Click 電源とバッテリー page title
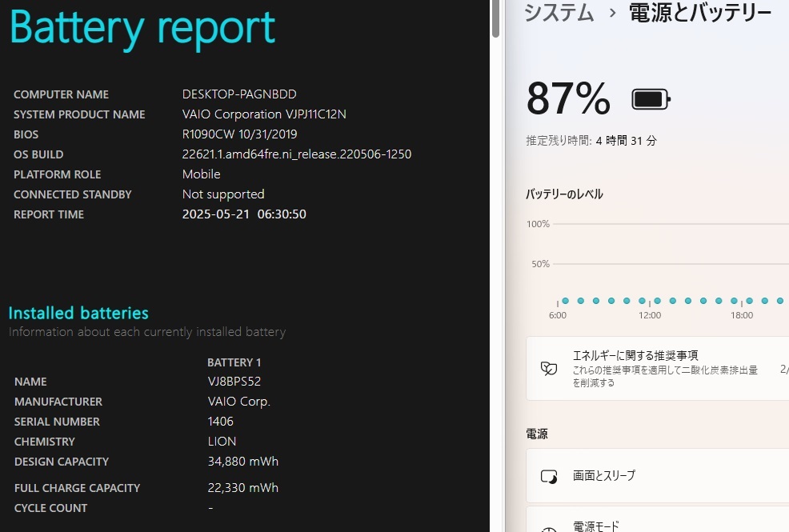The width and height of the screenshot is (789, 532). click(x=700, y=13)
